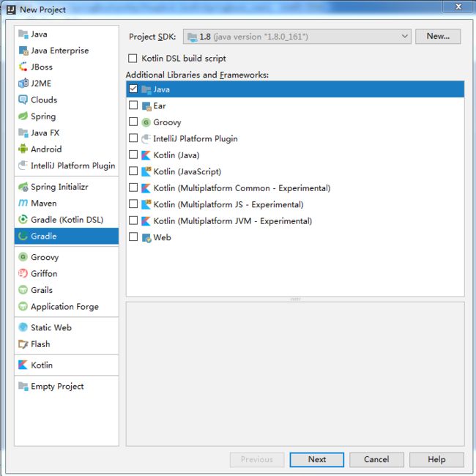476x476 pixels.
Task: Check Kotlin (Multiplatform JS - Experimental) box
Action: (x=133, y=204)
